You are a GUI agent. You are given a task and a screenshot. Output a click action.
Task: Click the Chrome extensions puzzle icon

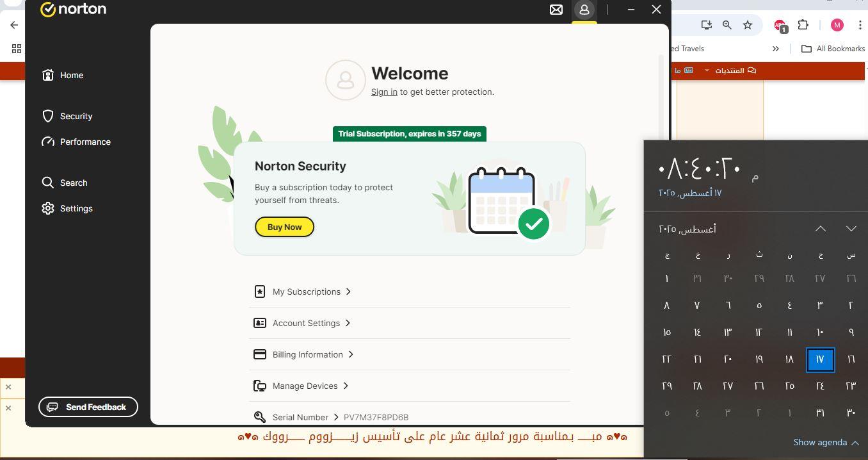(x=803, y=25)
